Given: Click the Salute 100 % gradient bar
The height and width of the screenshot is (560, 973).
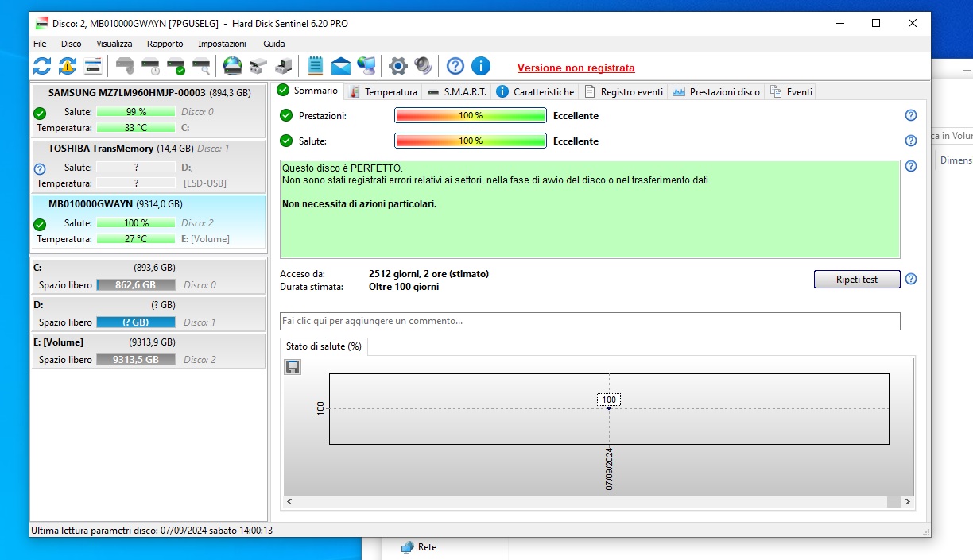Looking at the screenshot, I should click(471, 141).
